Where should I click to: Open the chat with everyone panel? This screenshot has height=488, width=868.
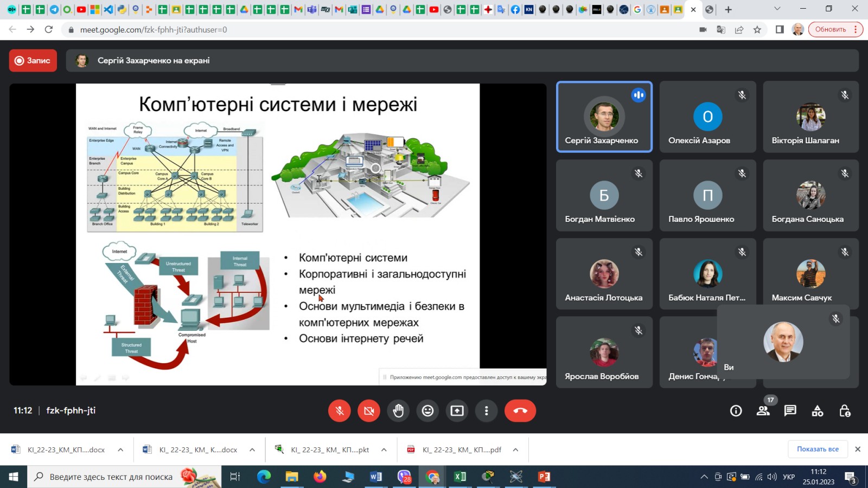click(x=790, y=411)
